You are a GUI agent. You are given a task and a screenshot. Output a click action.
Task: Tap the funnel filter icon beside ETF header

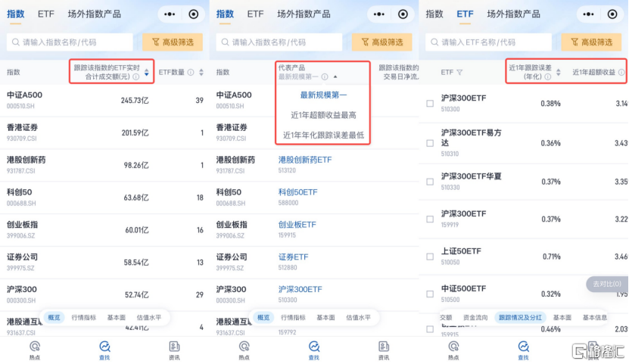tap(459, 72)
